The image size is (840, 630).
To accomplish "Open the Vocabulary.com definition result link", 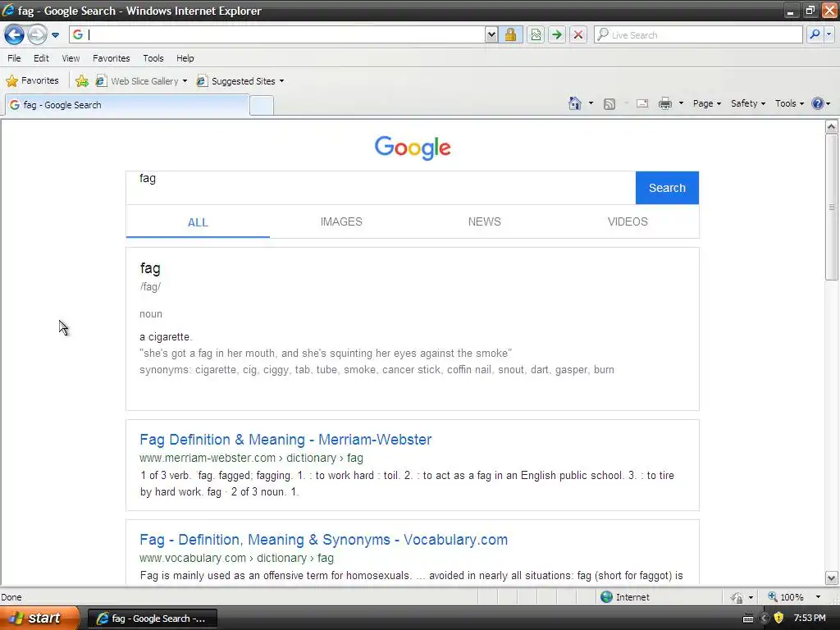I will [x=323, y=540].
